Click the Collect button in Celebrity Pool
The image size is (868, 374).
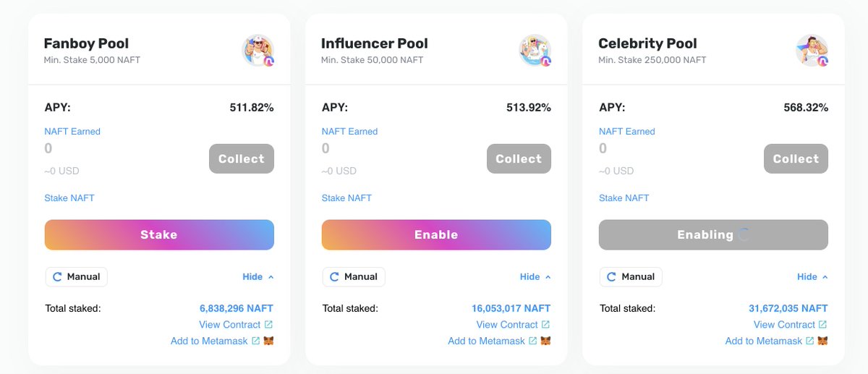pos(796,158)
